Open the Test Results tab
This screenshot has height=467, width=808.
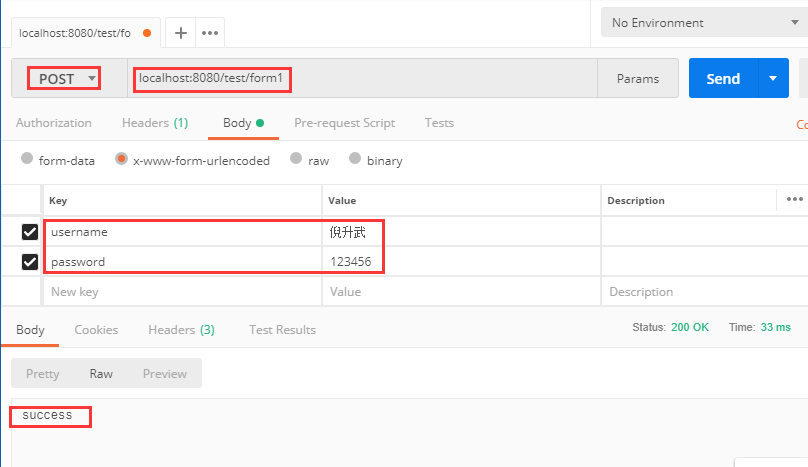coord(282,330)
